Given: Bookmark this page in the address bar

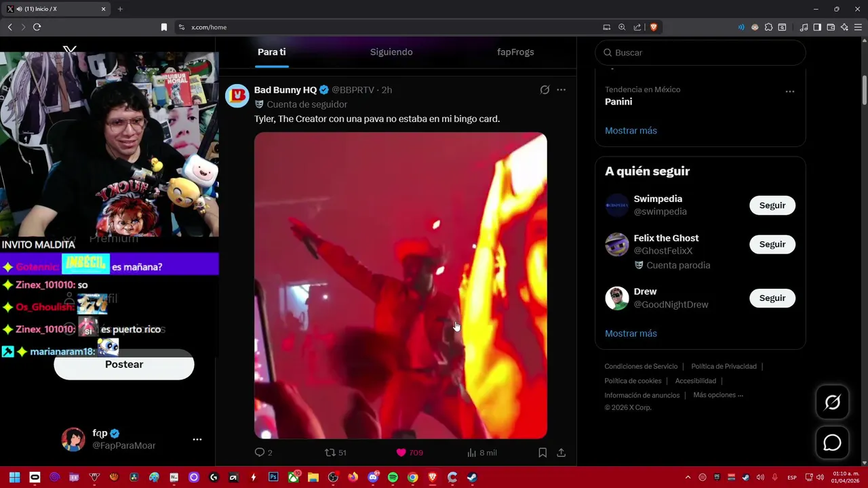Looking at the screenshot, I should click(x=163, y=27).
